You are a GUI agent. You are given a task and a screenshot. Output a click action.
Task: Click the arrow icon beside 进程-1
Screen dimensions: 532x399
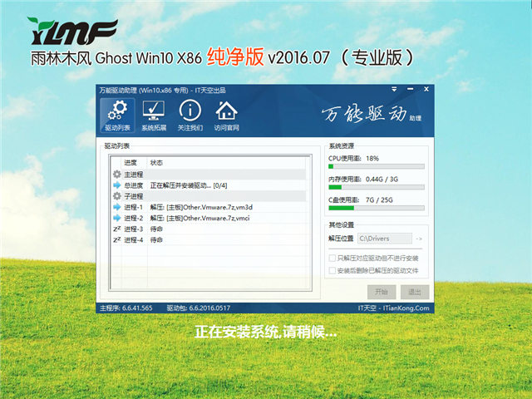(x=116, y=207)
